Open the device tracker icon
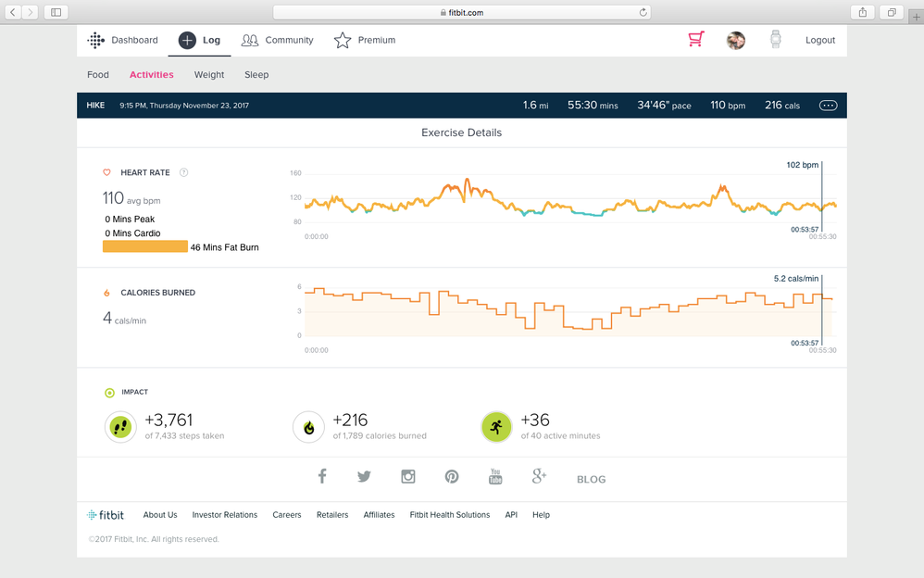Image resolution: width=924 pixels, height=578 pixels. coord(775,40)
